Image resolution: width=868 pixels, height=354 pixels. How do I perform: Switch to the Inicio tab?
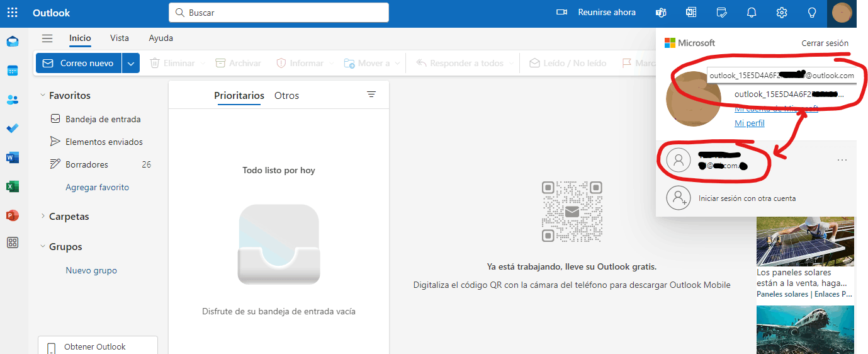click(80, 38)
